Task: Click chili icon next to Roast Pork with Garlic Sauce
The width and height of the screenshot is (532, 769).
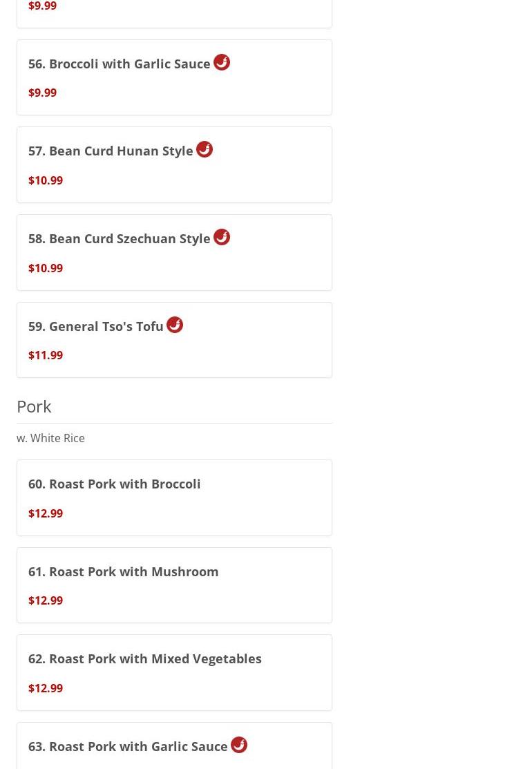Action: (x=239, y=745)
